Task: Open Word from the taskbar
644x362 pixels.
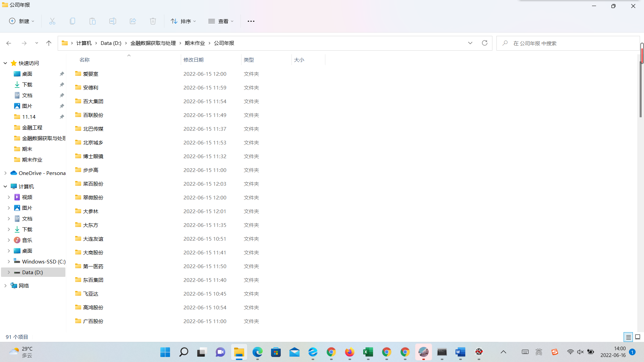Action: [460, 352]
